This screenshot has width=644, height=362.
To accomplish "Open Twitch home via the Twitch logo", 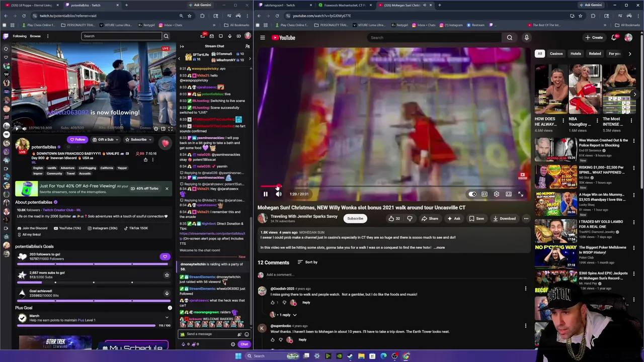I will click(6, 36).
